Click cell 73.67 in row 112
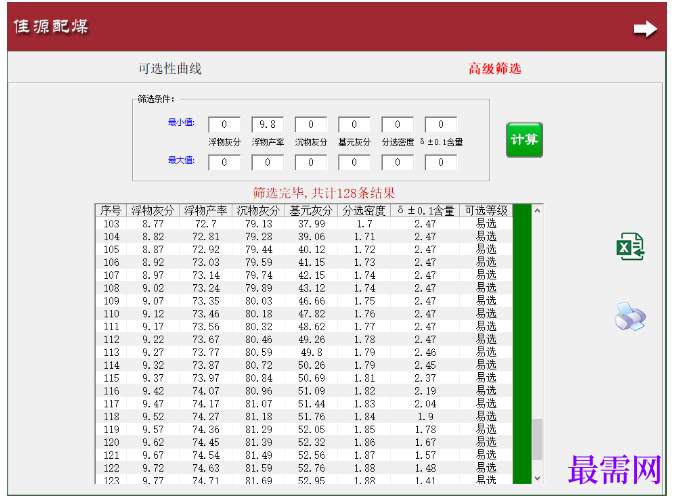Screen dimensions: 680x501 click(206, 339)
